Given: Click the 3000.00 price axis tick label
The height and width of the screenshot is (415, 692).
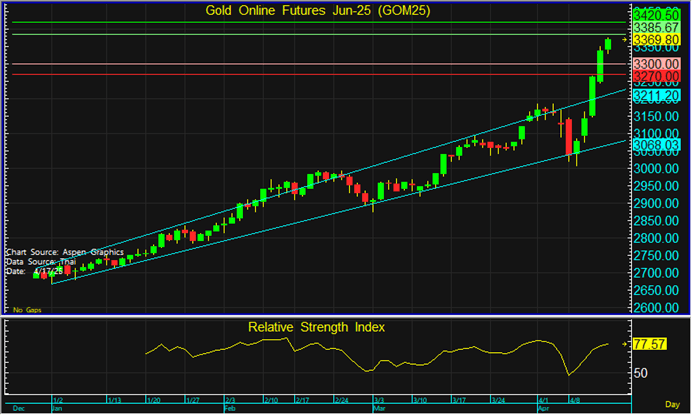Looking at the screenshot, I should coord(657,168).
